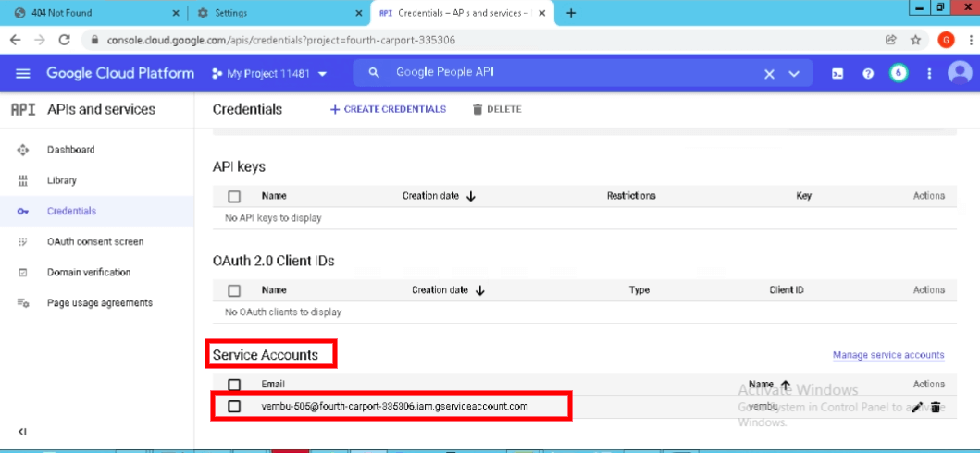Click Key column header in API keys
The height and width of the screenshot is (453, 980).
tap(804, 196)
